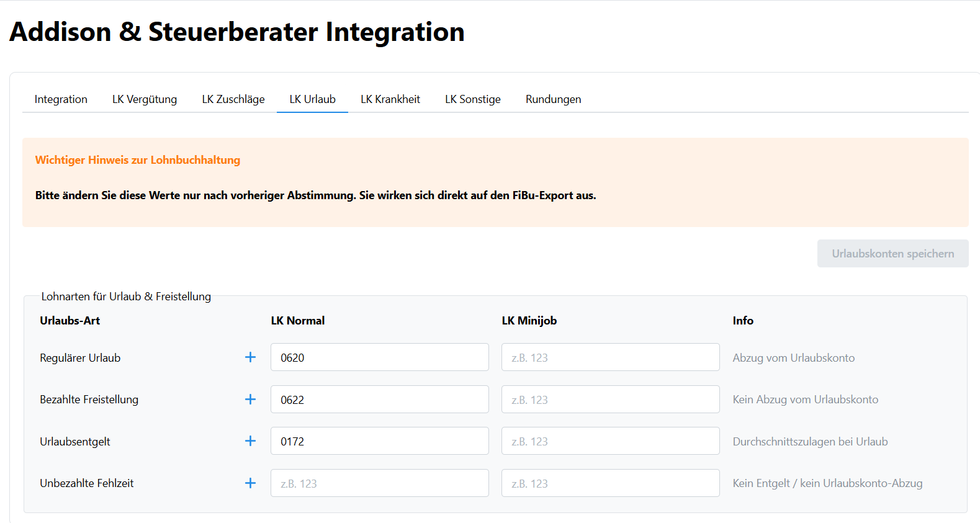Switch to LK Vergütung tab
Image resolution: width=980 pixels, height=523 pixels.
tap(145, 99)
